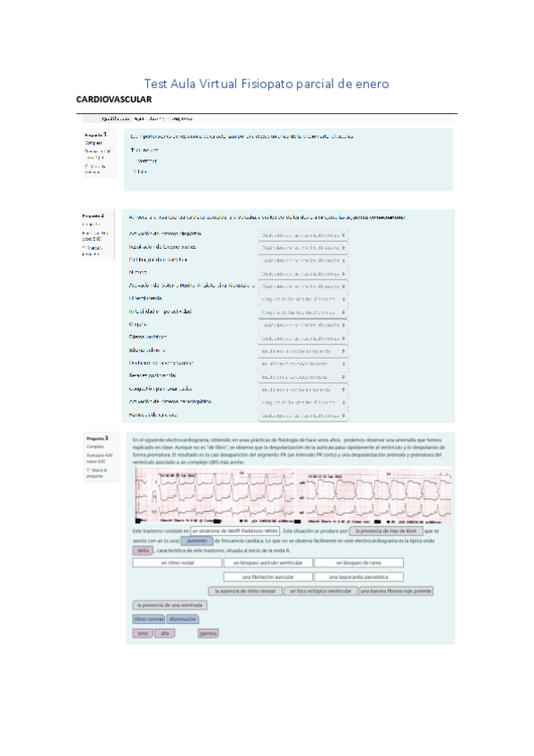Open dropdown for Respiración de Cheyne-Stokes
534x756 pixels.
(x=303, y=248)
